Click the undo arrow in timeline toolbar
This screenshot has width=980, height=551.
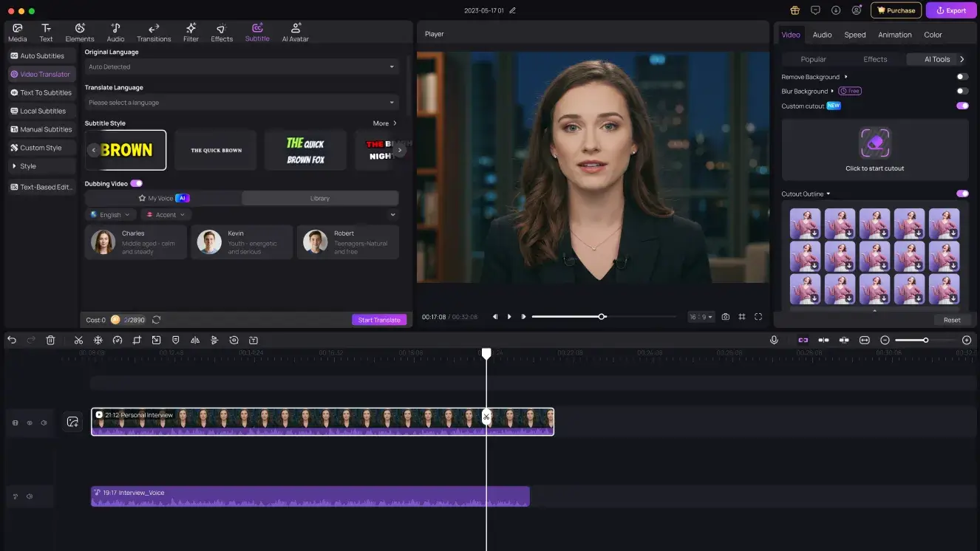point(12,340)
